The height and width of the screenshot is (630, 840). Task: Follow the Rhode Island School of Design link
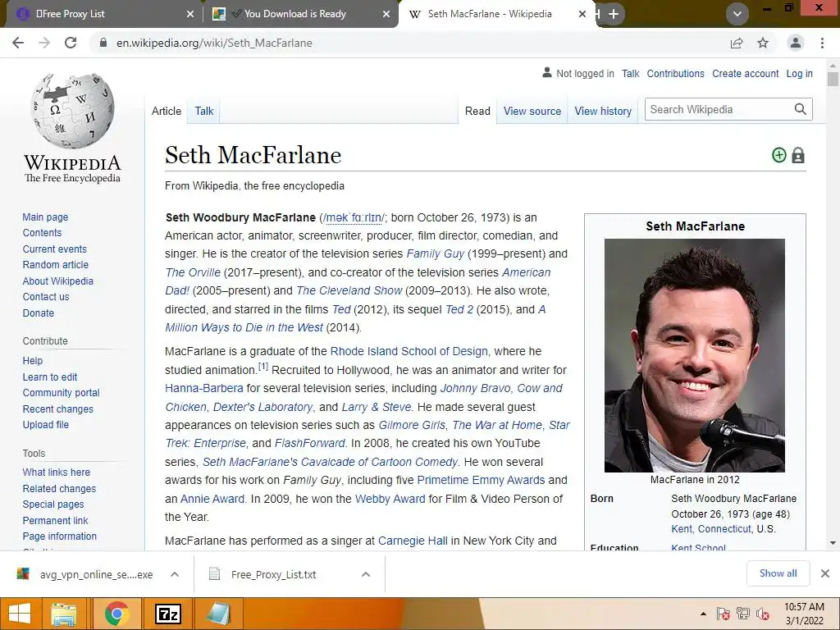[x=409, y=351]
